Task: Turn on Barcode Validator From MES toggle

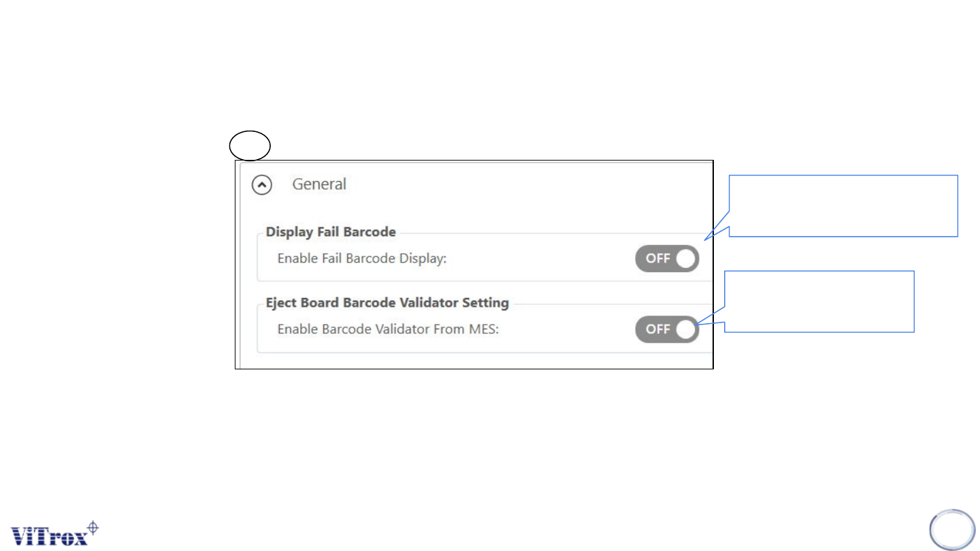Action: tap(667, 329)
